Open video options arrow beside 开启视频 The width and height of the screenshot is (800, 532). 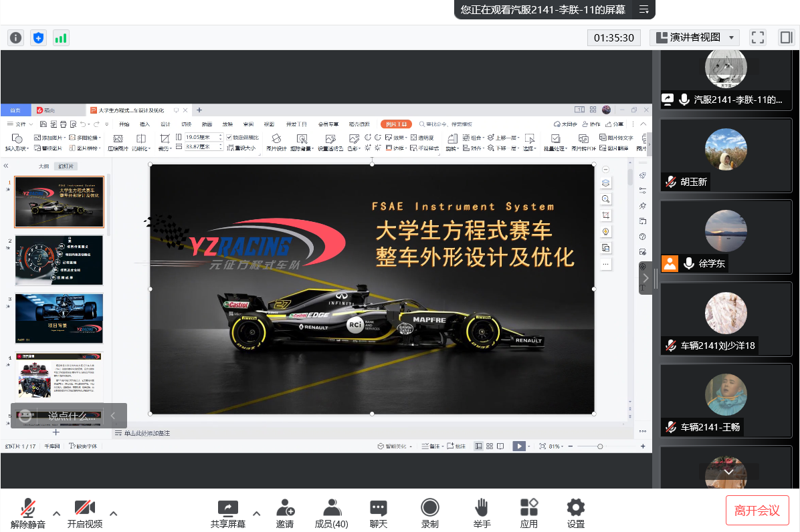[113, 513]
